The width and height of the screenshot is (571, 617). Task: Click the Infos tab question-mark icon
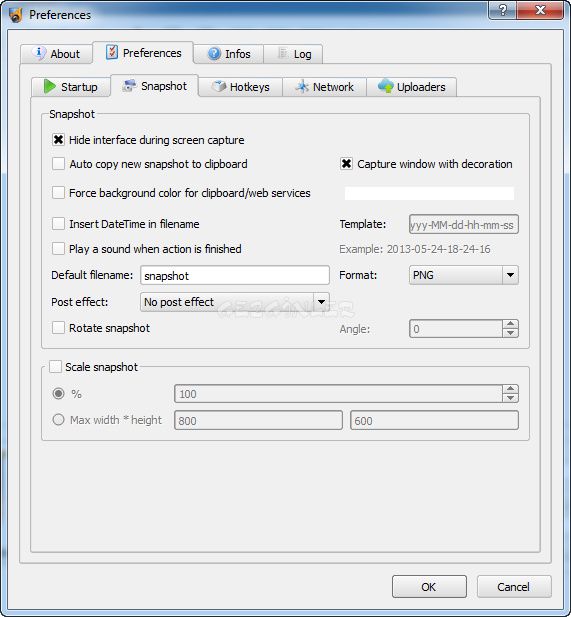pos(214,54)
